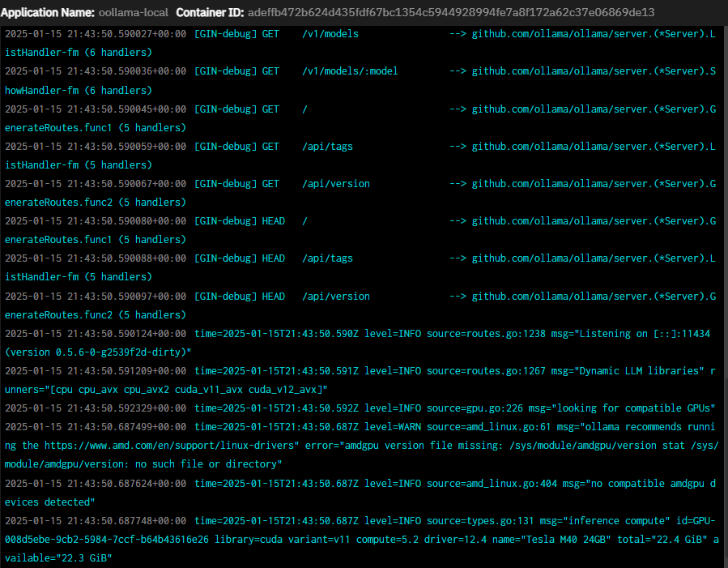The image size is (728, 568).
Task: Click 'source=types.go:131' text
Action: point(480,521)
